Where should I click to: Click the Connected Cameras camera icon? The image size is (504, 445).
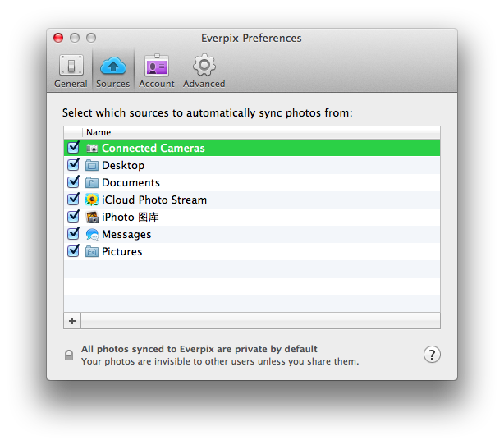[92, 148]
